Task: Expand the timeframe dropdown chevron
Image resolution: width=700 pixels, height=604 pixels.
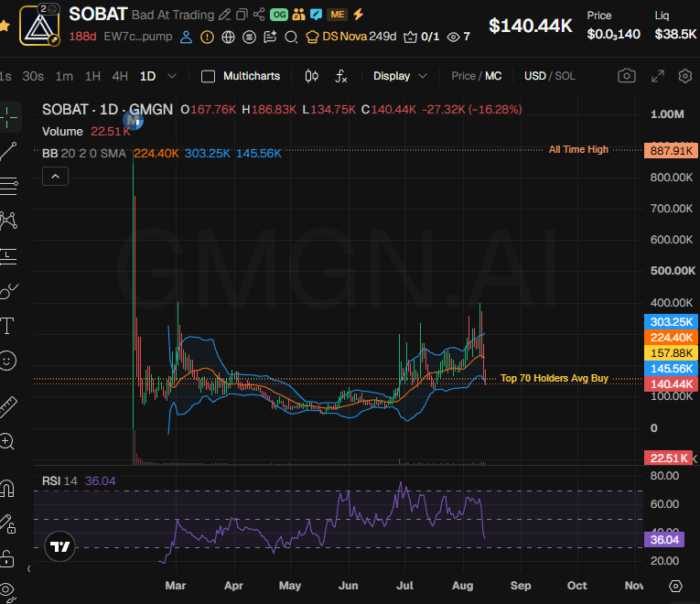Action: (x=172, y=76)
